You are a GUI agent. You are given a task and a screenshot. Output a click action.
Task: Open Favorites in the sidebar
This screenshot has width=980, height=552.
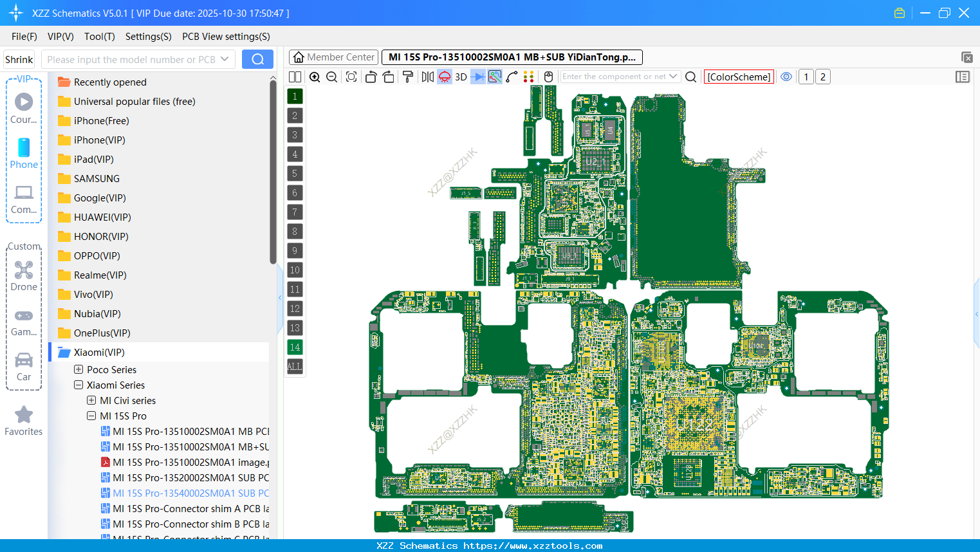point(24,421)
